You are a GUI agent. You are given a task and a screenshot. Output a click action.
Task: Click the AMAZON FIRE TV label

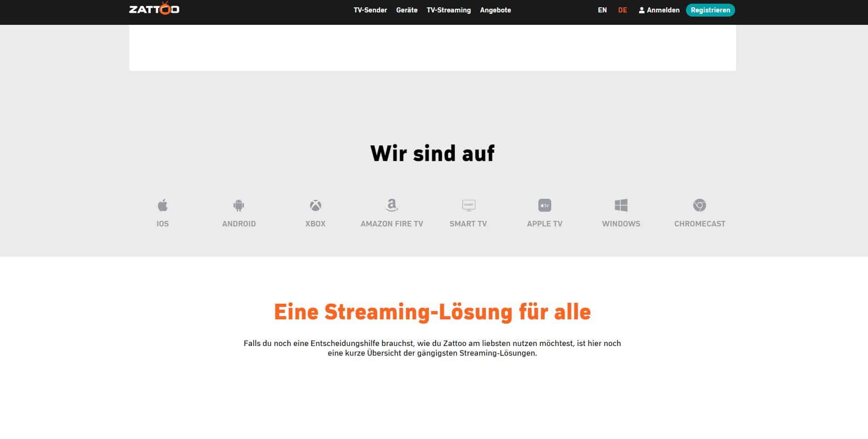392,224
